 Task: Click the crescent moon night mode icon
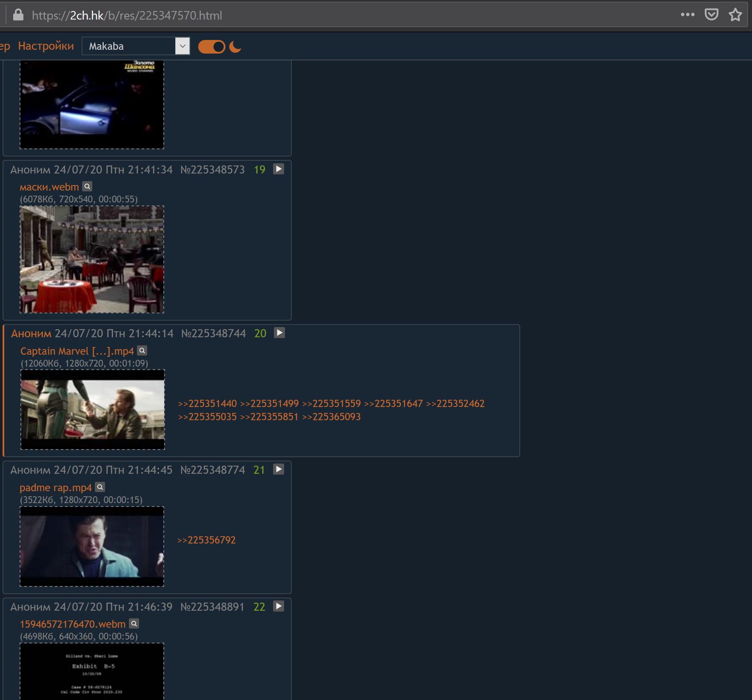[x=235, y=47]
